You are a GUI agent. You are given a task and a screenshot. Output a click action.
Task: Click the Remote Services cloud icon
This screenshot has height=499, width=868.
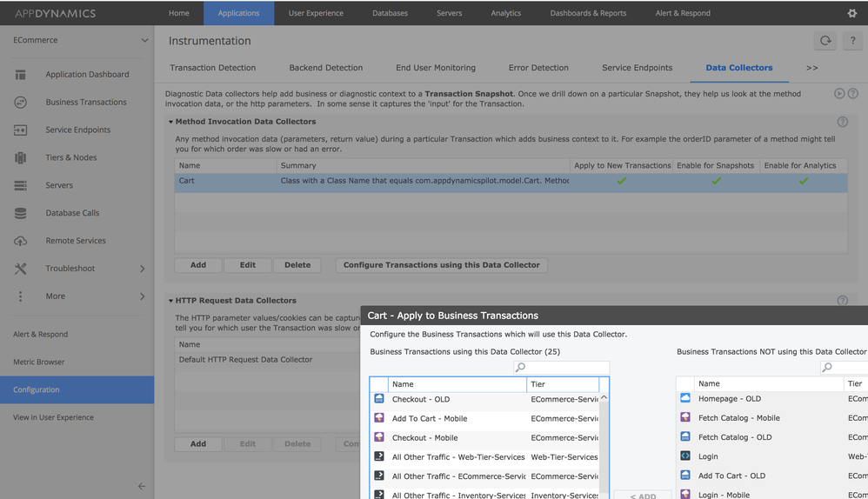click(20, 241)
